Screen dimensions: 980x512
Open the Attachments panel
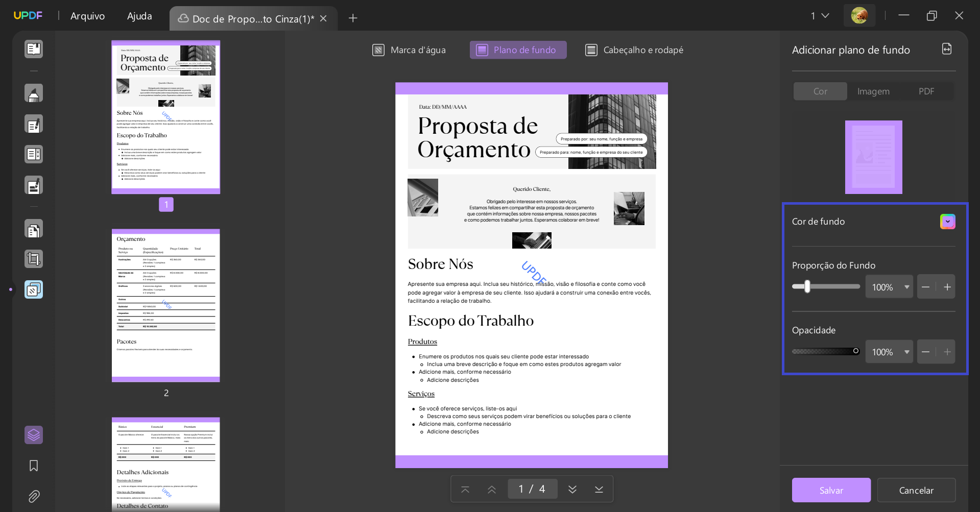pyautogui.click(x=33, y=496)
